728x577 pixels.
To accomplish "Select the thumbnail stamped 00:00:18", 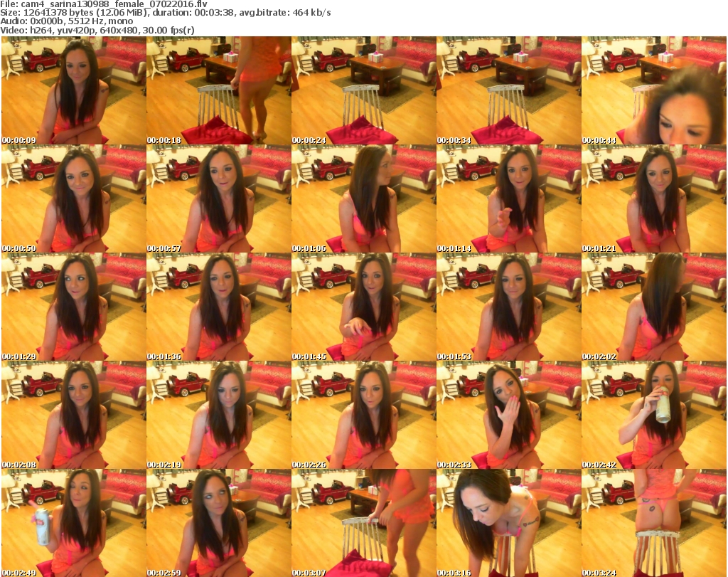I will 219,90.
